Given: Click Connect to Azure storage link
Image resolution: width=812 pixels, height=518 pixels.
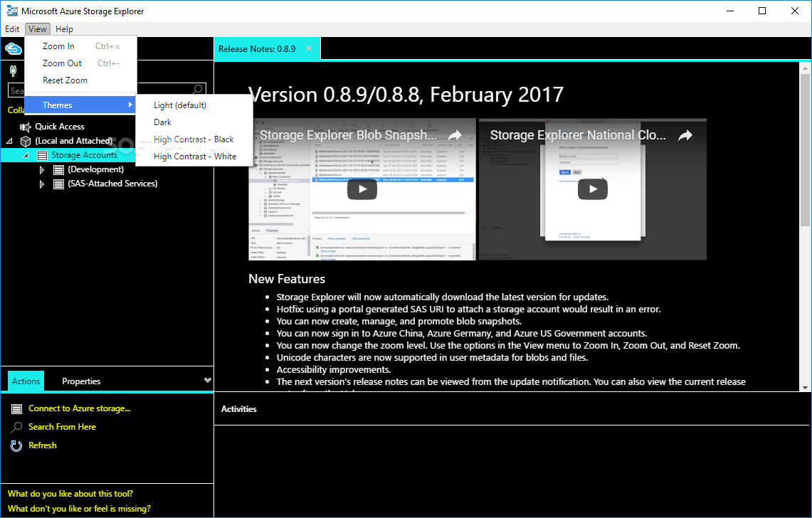Looking at the screenshot, I should tap(79, 408).
